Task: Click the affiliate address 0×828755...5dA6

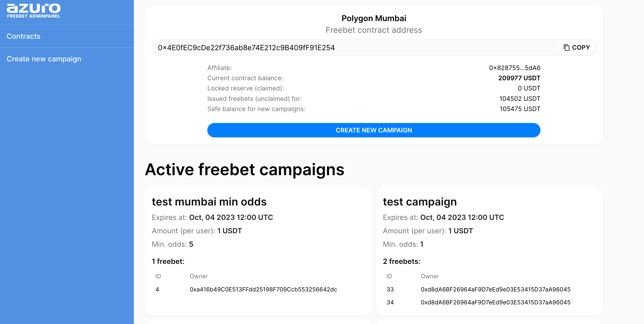Action: [515, 68]
